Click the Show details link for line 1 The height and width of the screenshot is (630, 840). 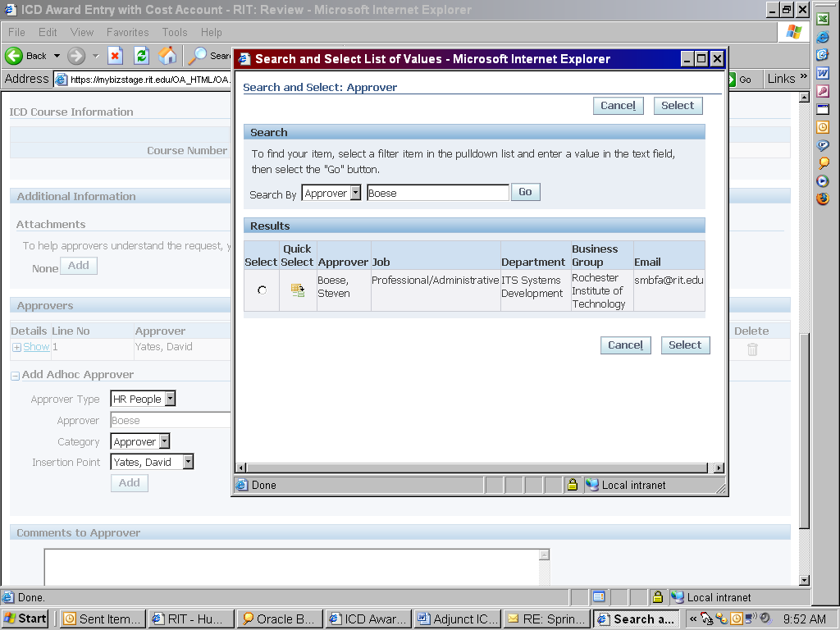tap(36, 347)
